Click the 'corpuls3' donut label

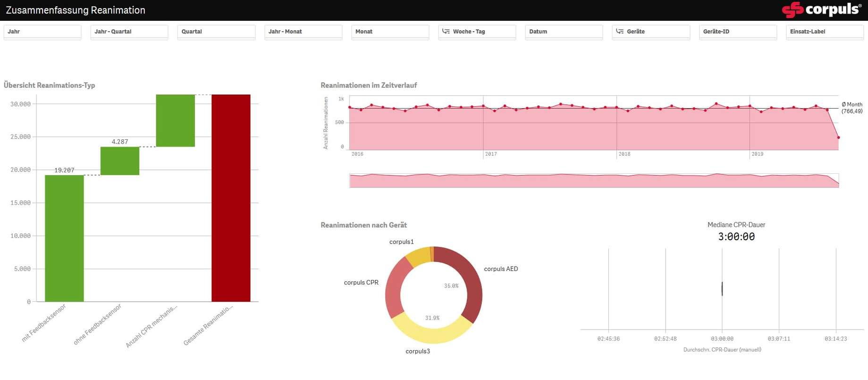(418, 351)
